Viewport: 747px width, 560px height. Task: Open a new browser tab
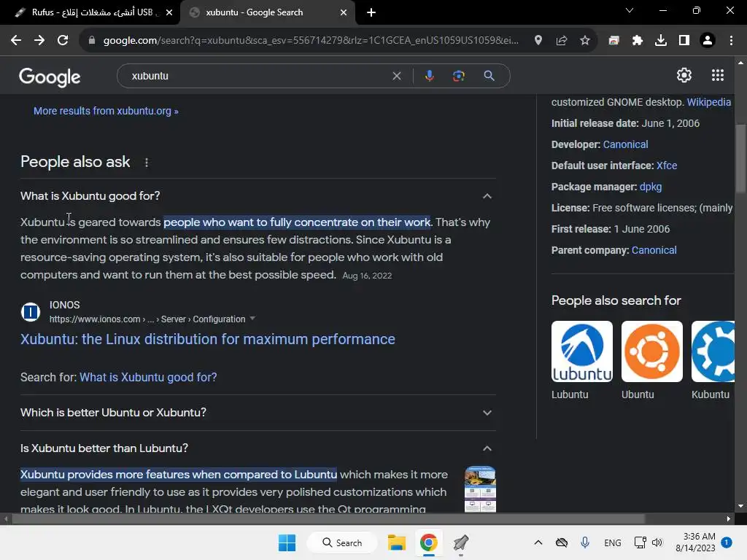(371, 12)
